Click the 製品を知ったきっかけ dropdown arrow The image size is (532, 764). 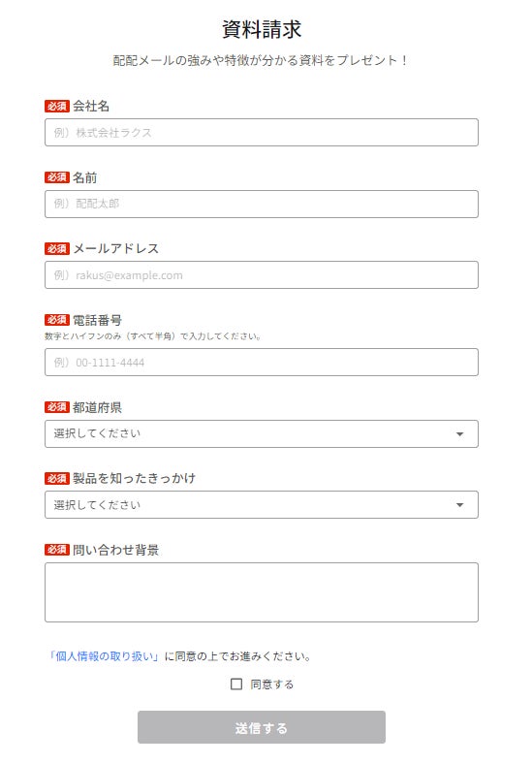pyautogui.click(x=459, y=505)
